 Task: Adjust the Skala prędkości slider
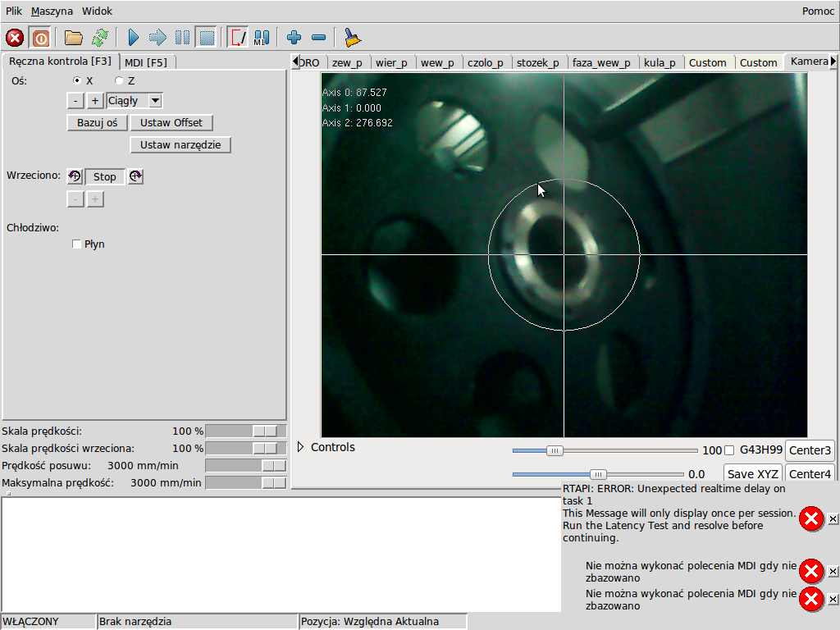(246, 431)
